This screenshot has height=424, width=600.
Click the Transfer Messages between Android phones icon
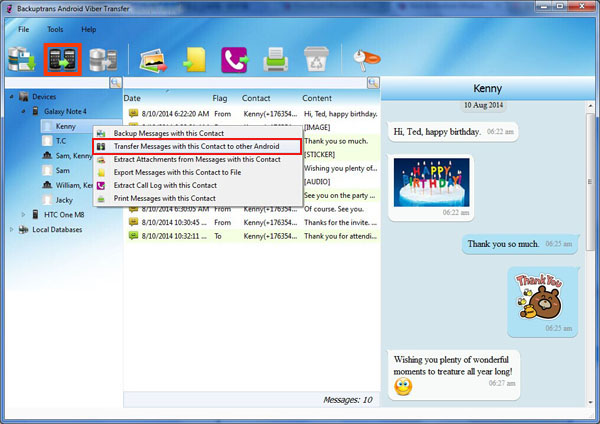(x=62, y=59)
